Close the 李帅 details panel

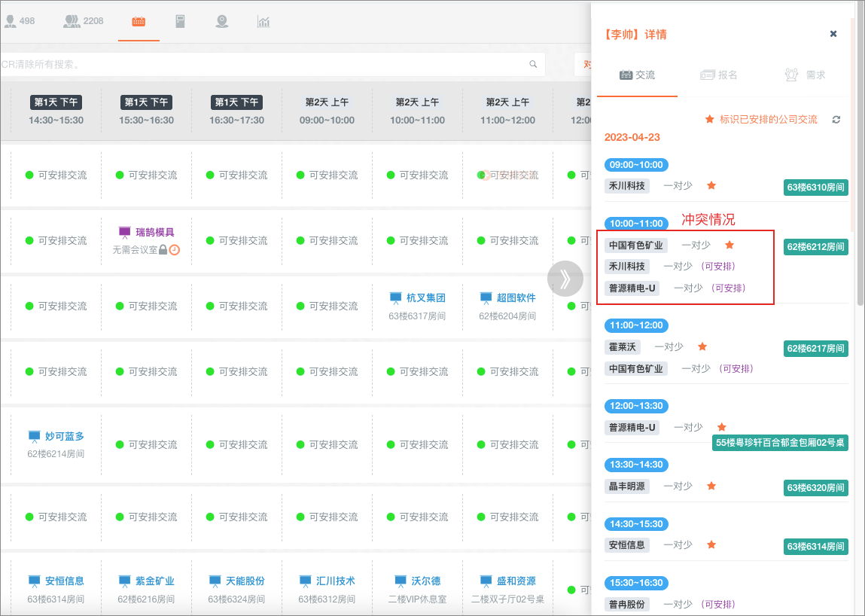coord(833,34)
